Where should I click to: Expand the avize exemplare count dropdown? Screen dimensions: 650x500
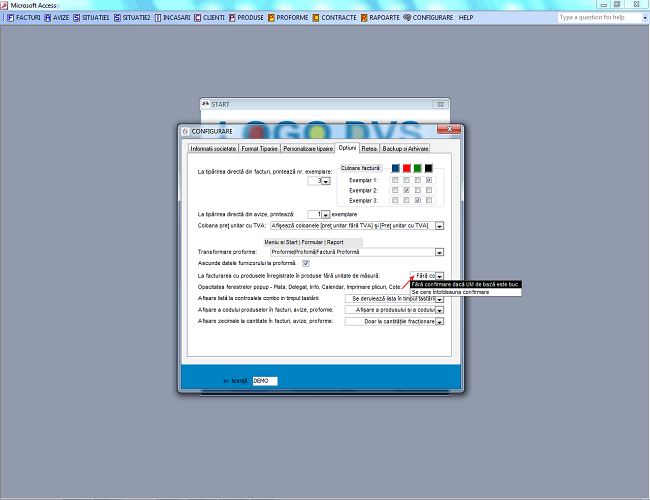click(x=326, y=215)
